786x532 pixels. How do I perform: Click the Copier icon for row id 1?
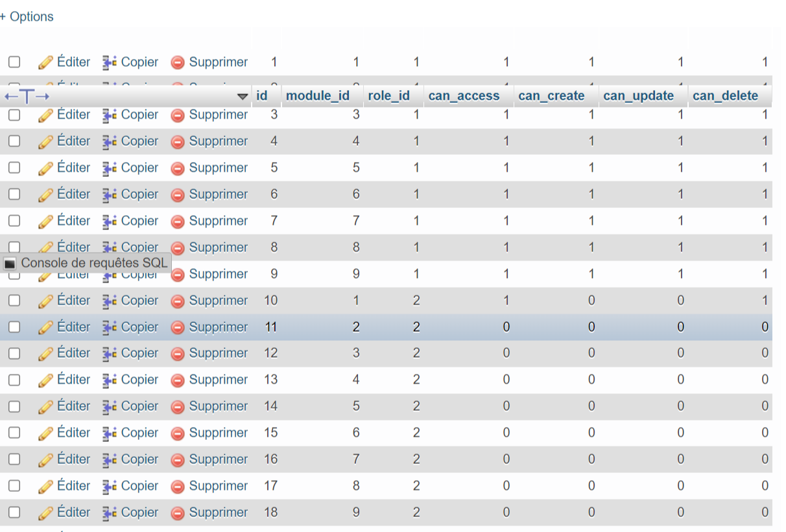pyautogui.click(x=110, y=62)
